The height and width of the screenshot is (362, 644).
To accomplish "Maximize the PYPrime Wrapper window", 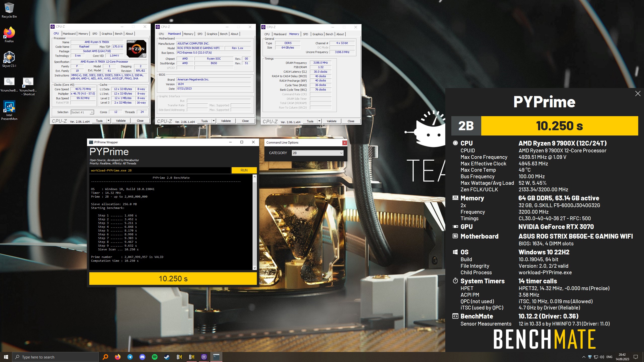I will (x=242, y=142).
